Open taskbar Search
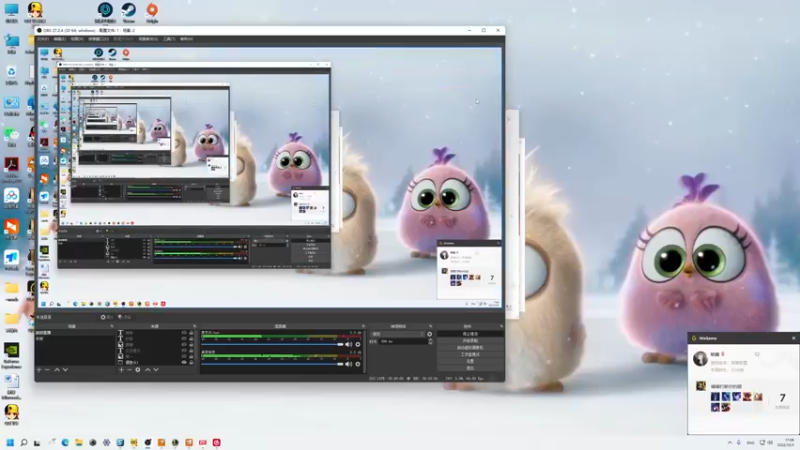This screenshot has width=800, height=450. tap(23, 442)
